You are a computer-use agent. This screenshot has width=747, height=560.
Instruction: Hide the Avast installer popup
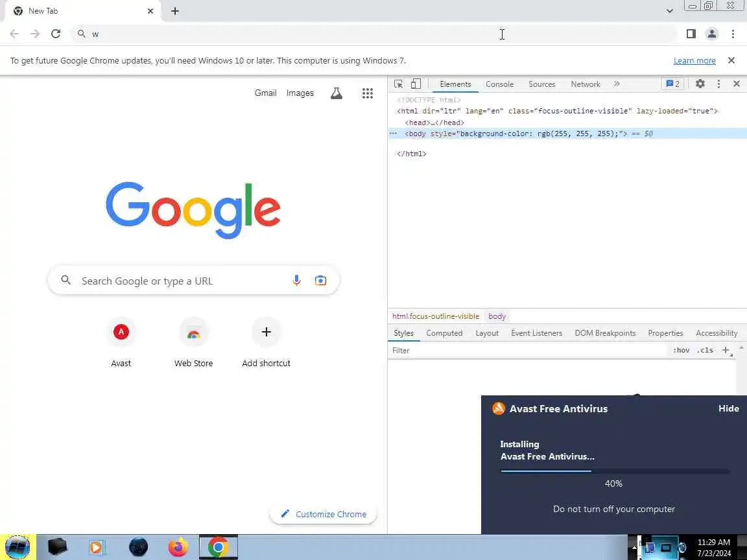point(728,408)
